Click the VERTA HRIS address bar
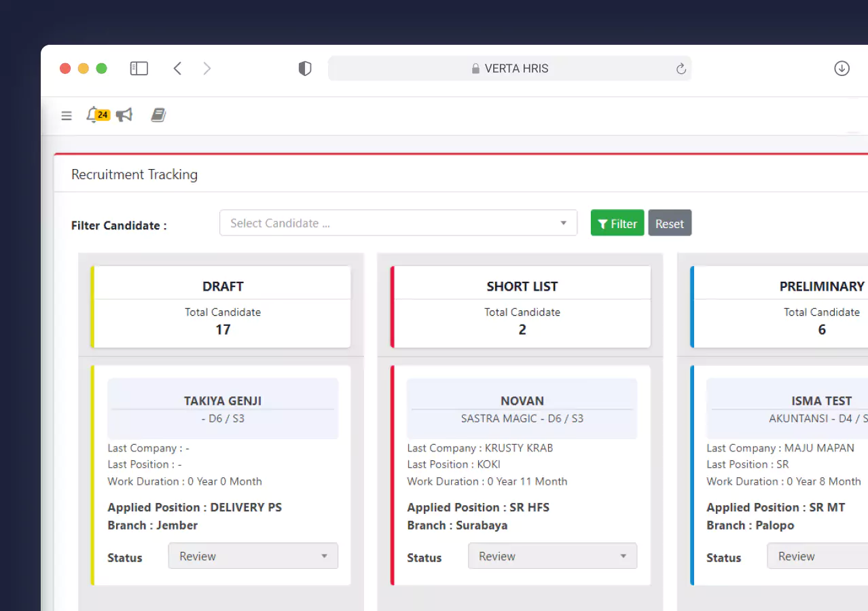The height and width of the screenshot is (611, 868). 509,69
